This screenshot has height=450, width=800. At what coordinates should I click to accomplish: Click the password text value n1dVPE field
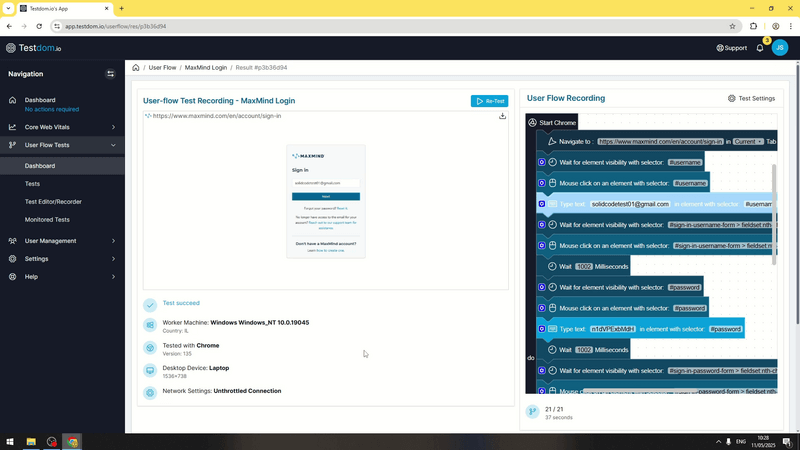click(x=613, y=329)
